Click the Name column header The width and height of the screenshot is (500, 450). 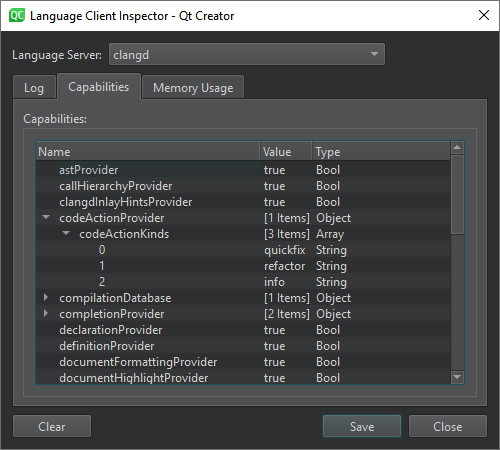click(x=148, y=152)
